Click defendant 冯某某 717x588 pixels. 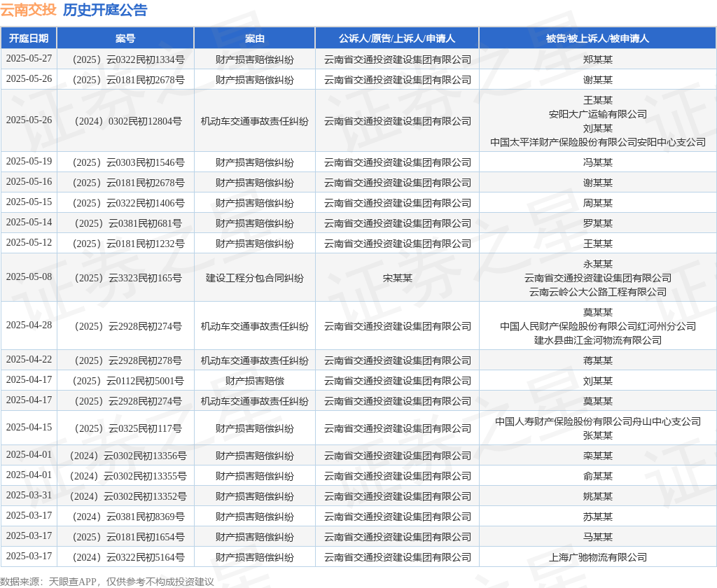(598, 162)
